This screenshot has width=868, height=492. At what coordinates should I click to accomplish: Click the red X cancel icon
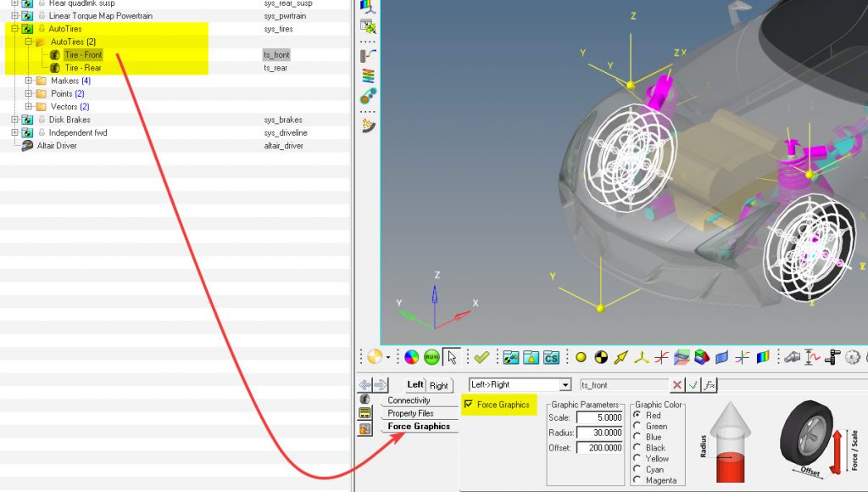point(677,385)
